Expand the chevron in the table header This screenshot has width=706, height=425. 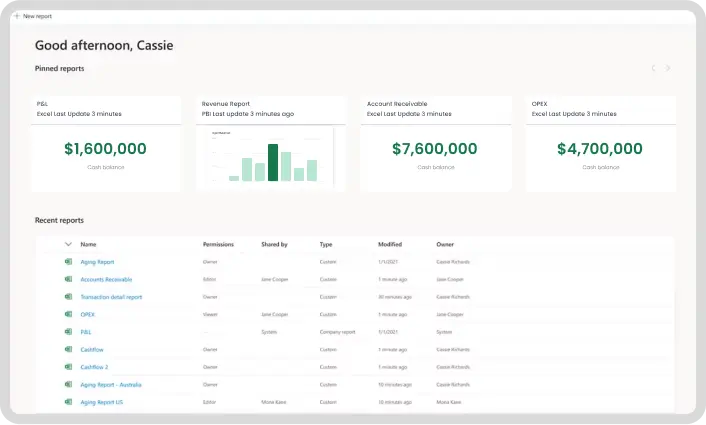point(68,244)
